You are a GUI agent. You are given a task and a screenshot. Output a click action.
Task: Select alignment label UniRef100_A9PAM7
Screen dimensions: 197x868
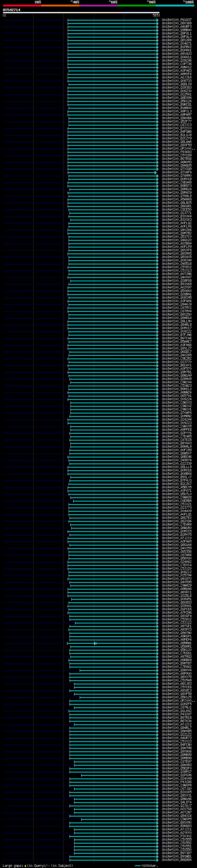coord(177,115)
